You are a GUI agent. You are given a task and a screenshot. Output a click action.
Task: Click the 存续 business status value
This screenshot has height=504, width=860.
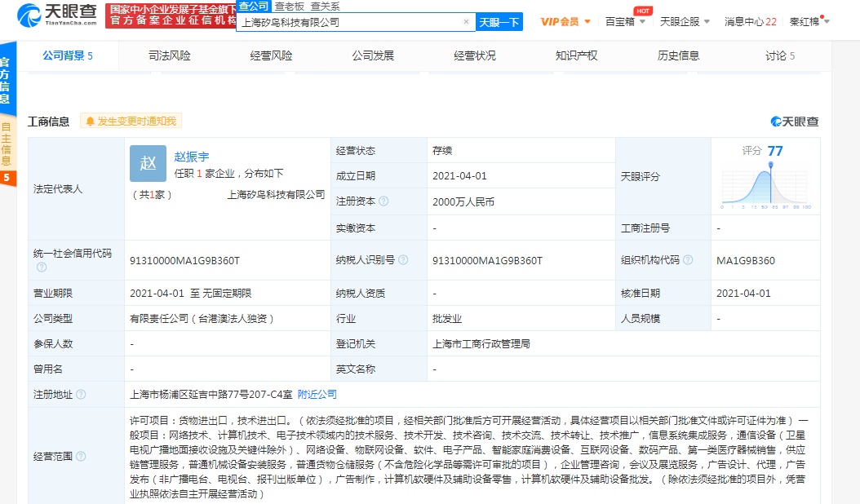pos(442,151)
